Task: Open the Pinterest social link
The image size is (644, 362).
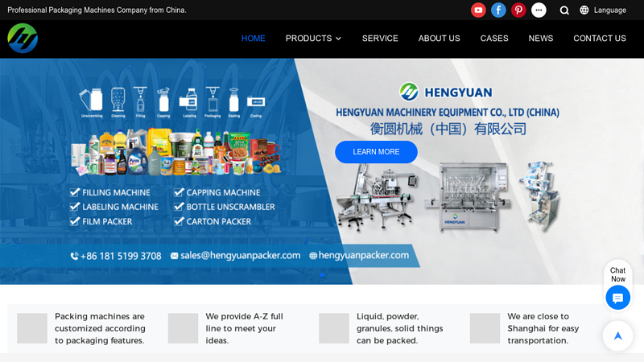Action: 518,10
